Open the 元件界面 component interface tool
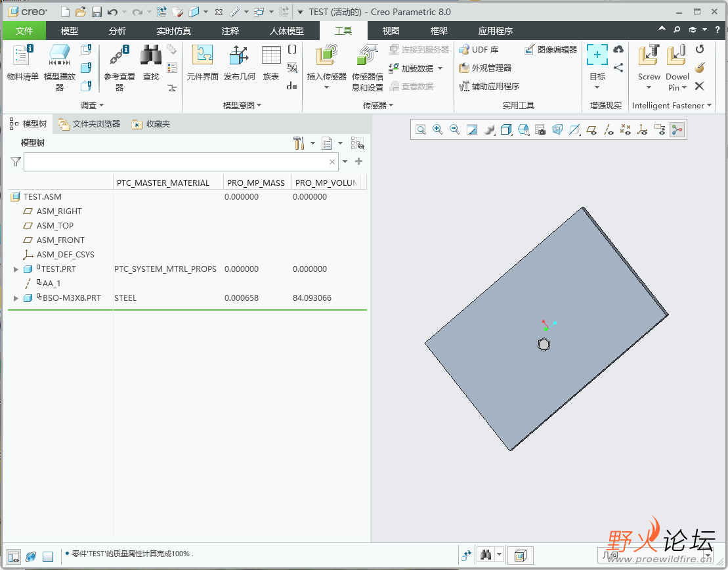This screenshot has height=570, width=728. [202, 63]
